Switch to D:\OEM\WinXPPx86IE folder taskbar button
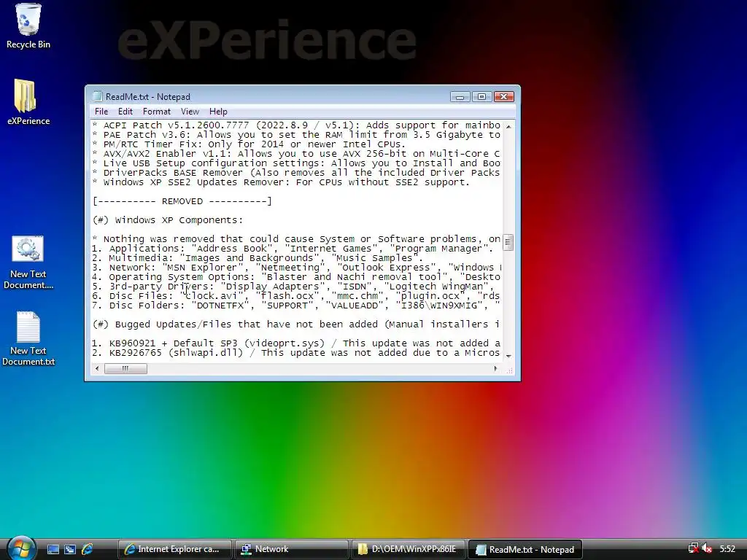This screenshot has width=747, height=560. tap(409, 549)
